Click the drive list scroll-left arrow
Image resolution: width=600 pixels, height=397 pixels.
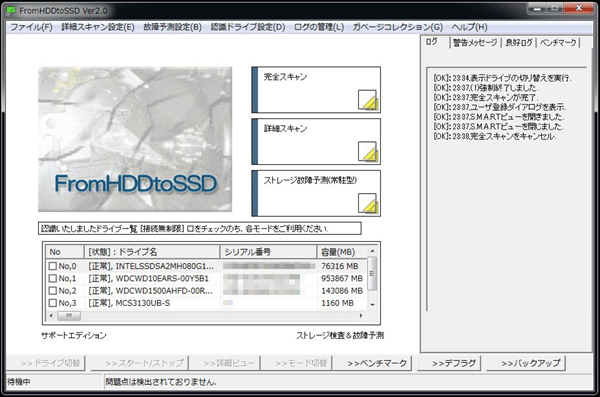[51, 316]
